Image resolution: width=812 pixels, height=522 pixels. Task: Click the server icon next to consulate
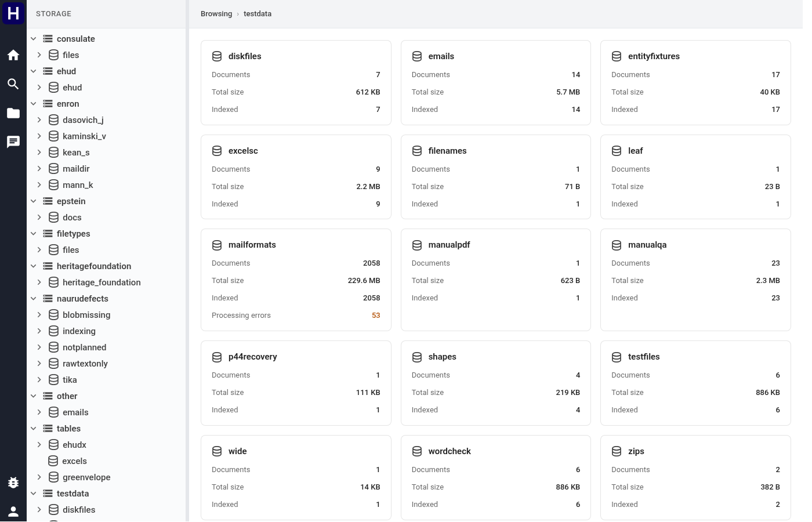click(48, 39)
